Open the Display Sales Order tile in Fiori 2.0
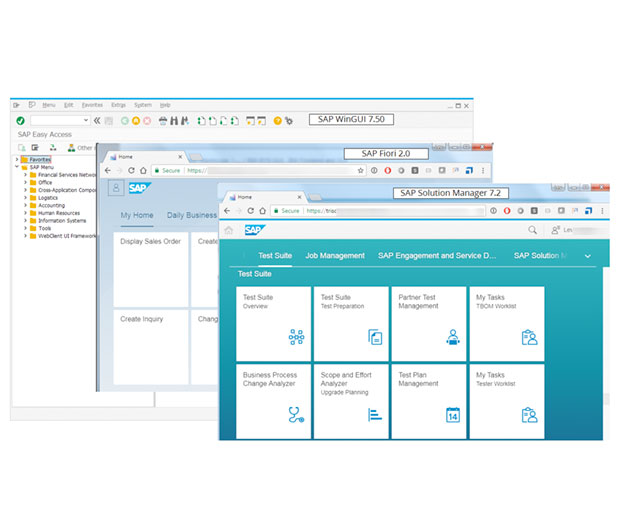The image size is (631, 522). [x=151, y=269]
